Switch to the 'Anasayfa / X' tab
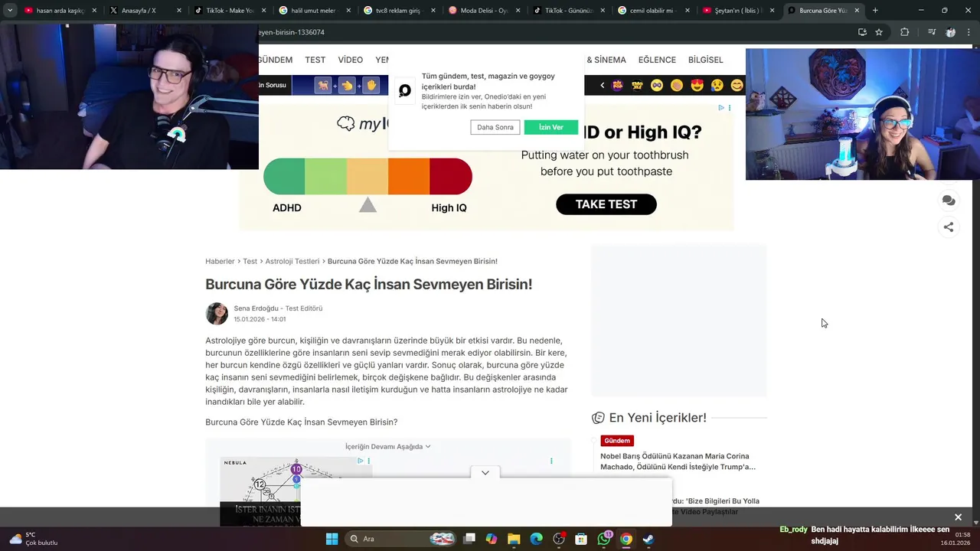980x551 pixels. [145, 11]
